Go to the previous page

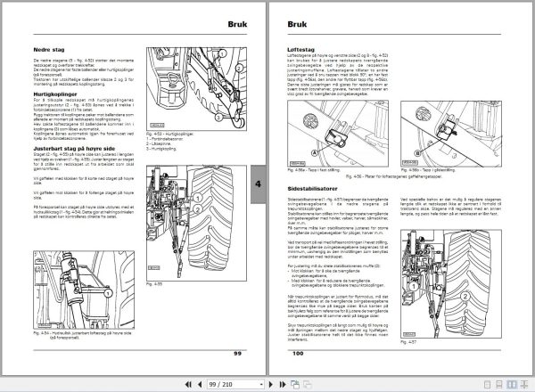(200, 385)
